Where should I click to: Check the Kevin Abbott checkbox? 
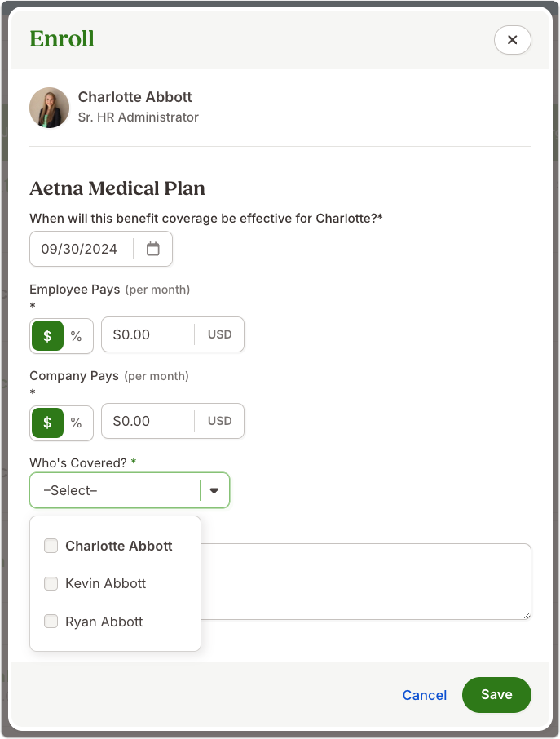point(51,583)
